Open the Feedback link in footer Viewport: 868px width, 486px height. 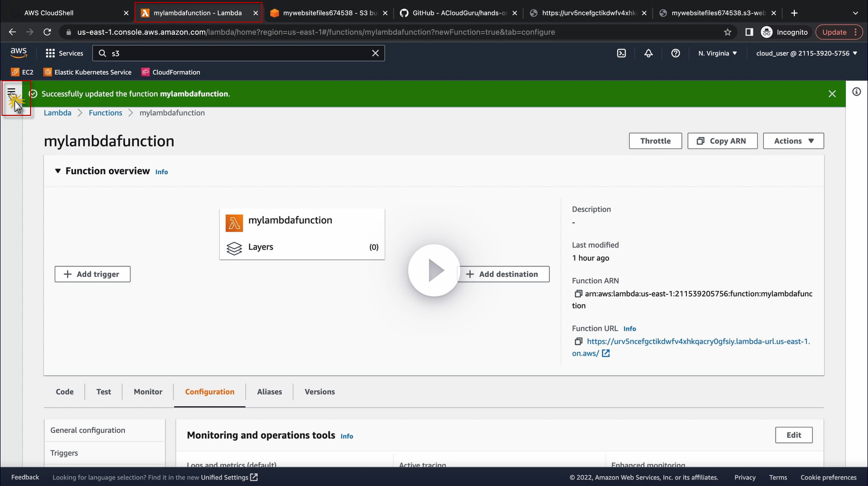25,477
